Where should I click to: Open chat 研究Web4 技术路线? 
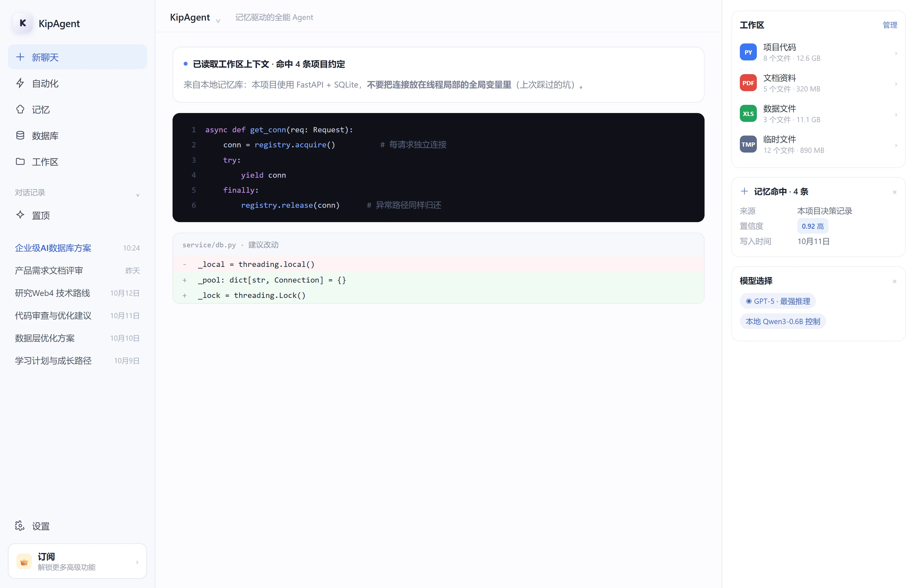click(77, 293)
